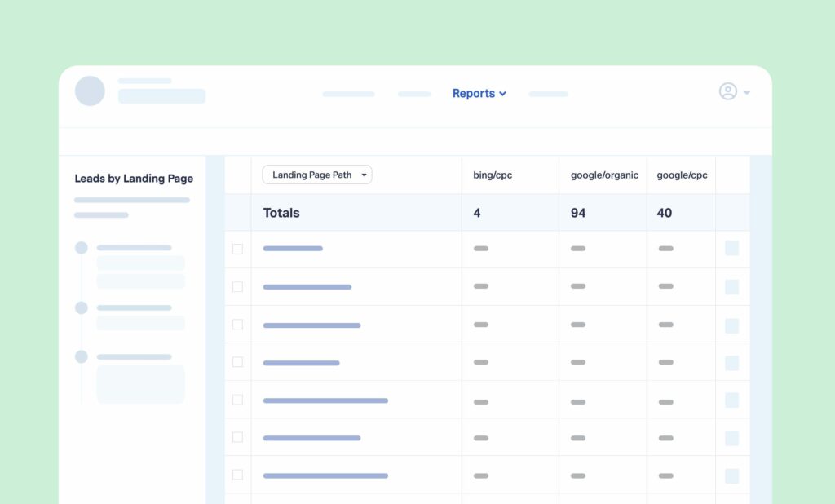The height and width of the screenshot is (504, 835).
Task: Open the user account dropdown arrow
Action: coord(746,93)
